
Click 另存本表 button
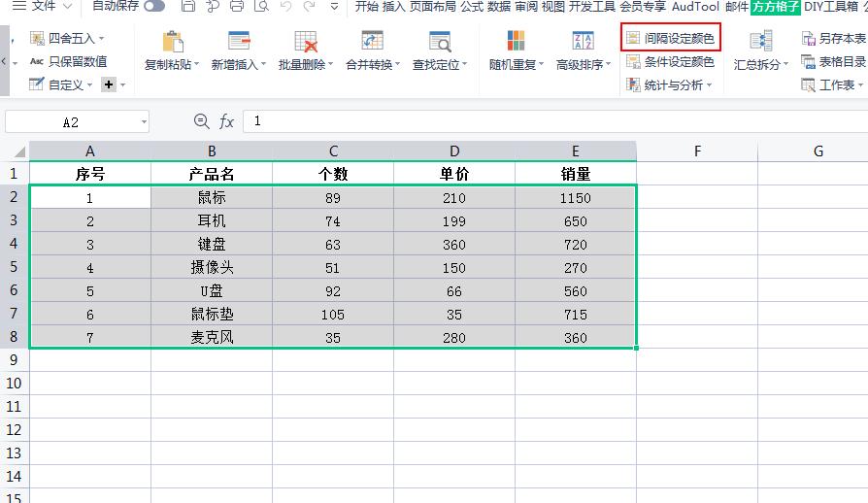pyautogui.click(x=834, y=38)
